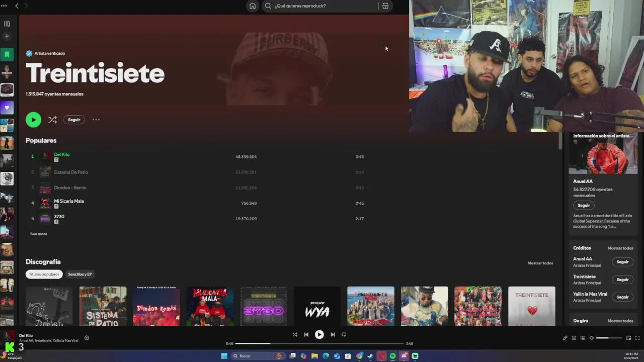Open the Home page icon
The image size is (644, 362).
click(253, 6)
